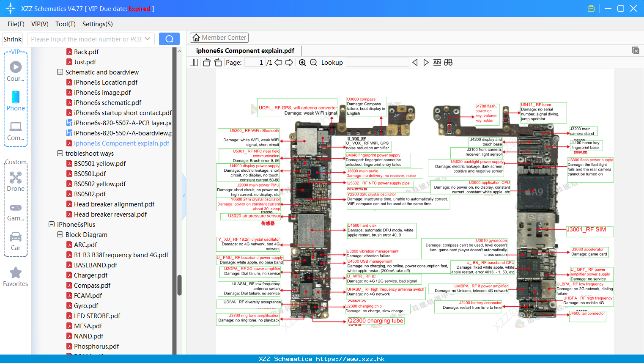
Task: Open BS0501 yellow.pdf
Action: click(x=100, y=163)
